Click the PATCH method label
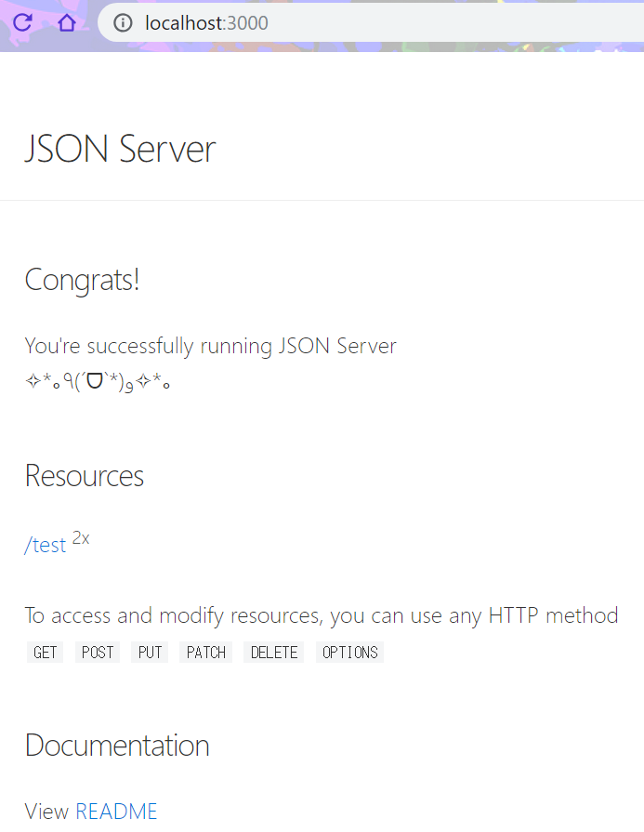 pyautogui.click(x=205, y=653)
